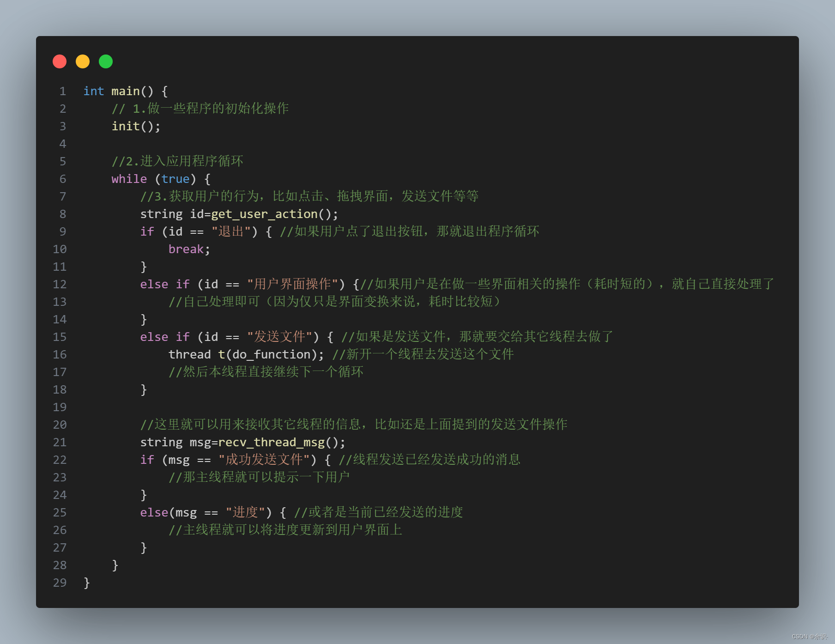The height and width of the screenshot is (644, 835).
Task: Click the comment '//2.进入应用程序循环'
Action: [177, 161]
